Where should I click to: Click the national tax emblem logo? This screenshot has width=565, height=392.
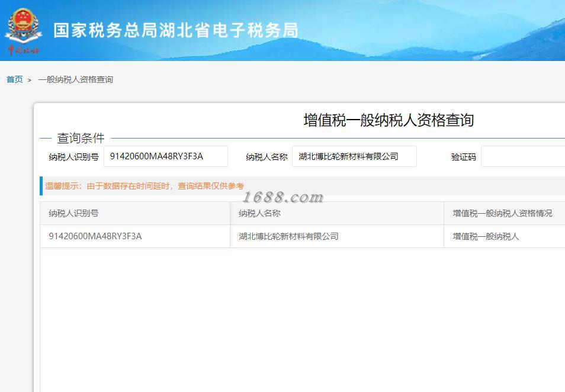(x=24, y=31)
